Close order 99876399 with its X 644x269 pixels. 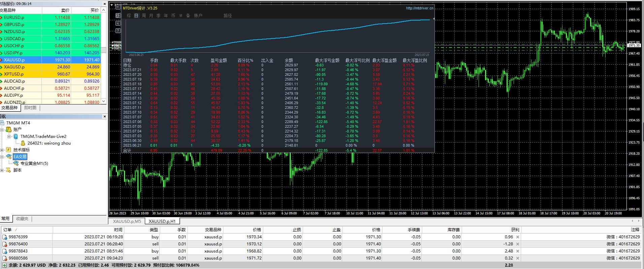(518, 237)
